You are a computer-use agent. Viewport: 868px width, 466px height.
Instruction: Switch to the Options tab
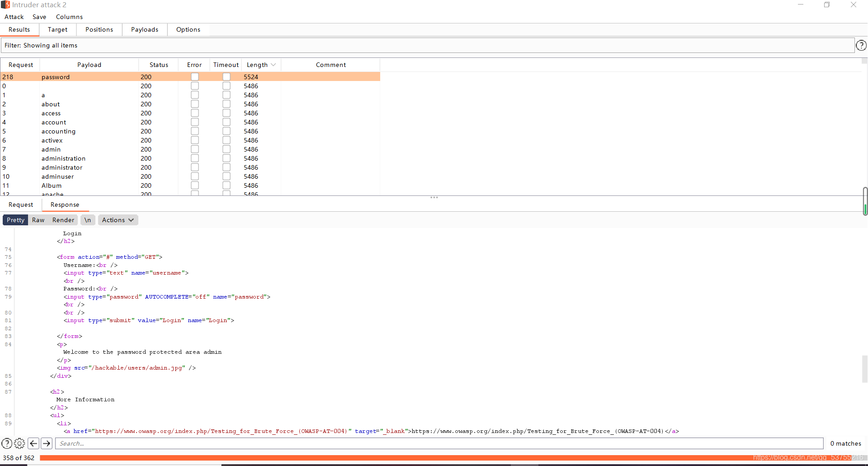pyautogui.click(x=188, y=29)
